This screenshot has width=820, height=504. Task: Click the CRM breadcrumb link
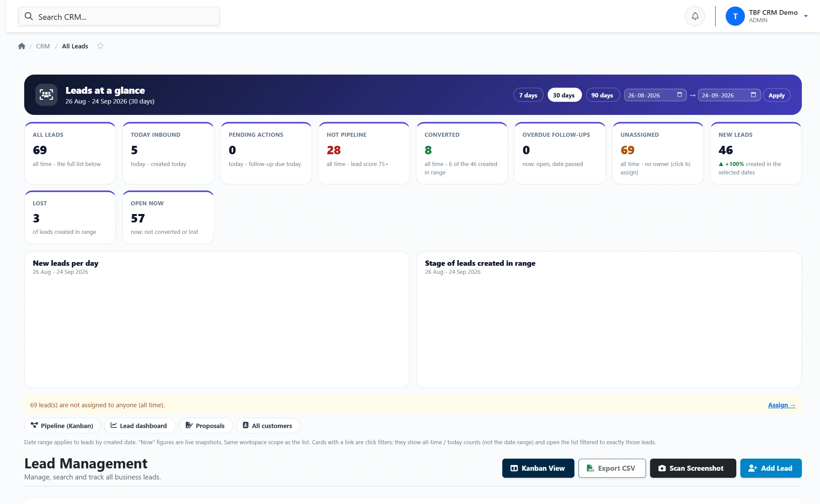(x=43, y=46)
